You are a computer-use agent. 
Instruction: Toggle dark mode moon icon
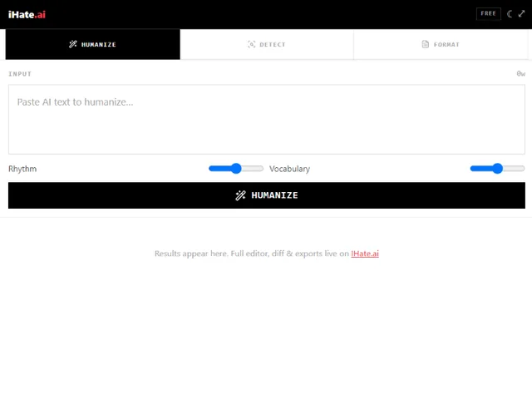pos(510,14)
